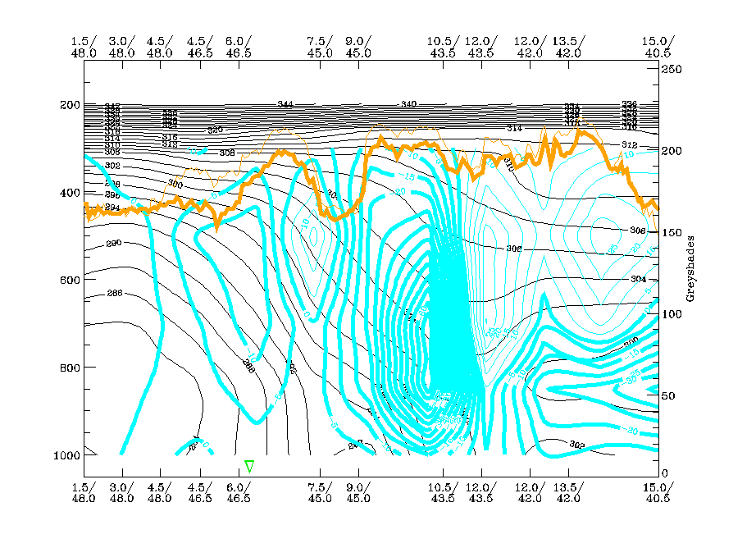Select the 344 isentrope contour label
This screenshot has height=548, width=756.
point(285,104)
